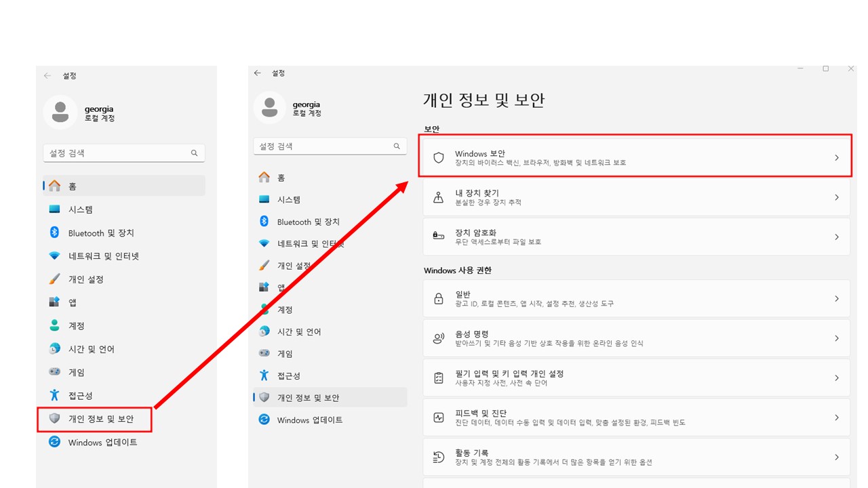The width and height of the screenshot is (868, 488).
Task: Select 접근성 in right window sidebar
Action: (330, 375)
